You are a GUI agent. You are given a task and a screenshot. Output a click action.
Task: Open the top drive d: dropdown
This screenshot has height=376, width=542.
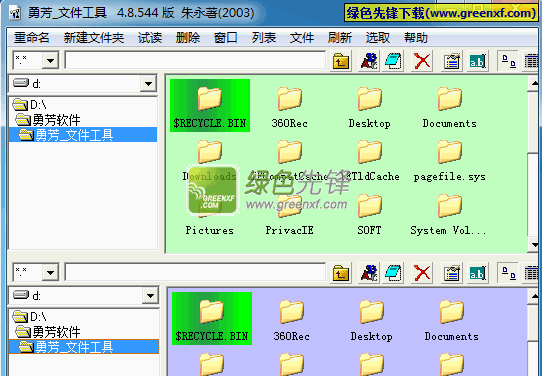coord(148,84)
